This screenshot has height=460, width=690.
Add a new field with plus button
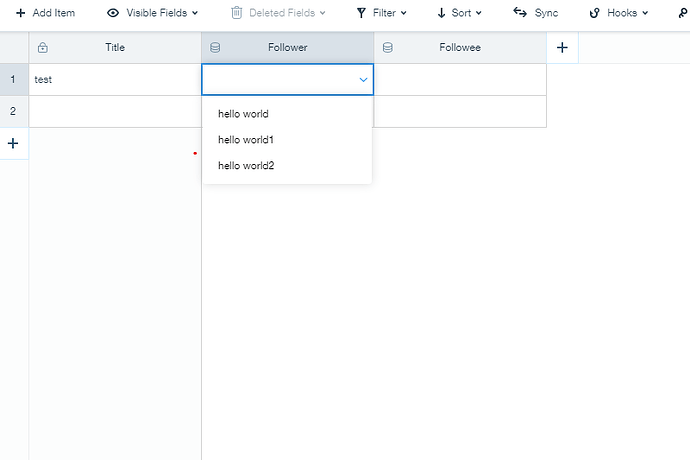click(x=561, y=48)
